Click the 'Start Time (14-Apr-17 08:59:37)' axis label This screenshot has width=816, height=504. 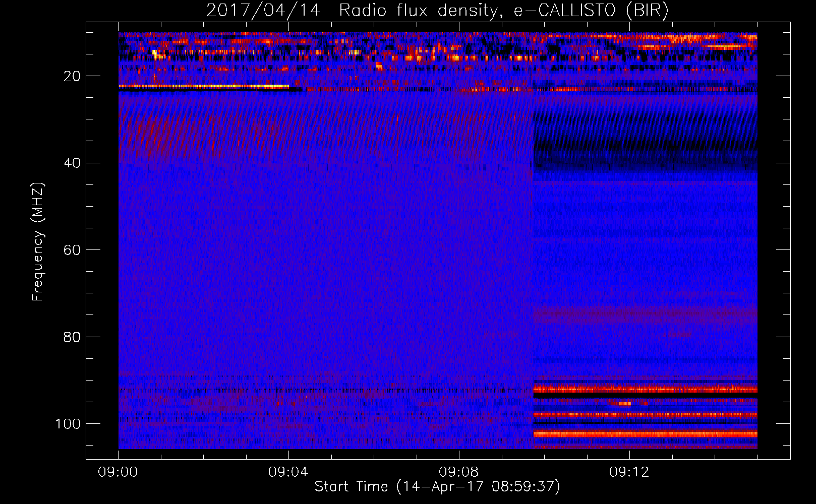click(x=437, y=487)
